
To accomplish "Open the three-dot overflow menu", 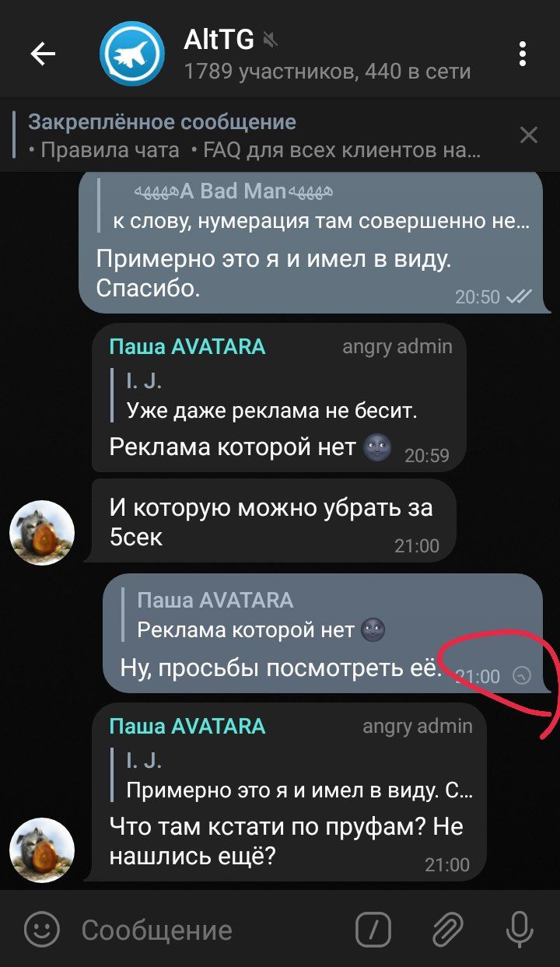I will (x=523, y=54).
